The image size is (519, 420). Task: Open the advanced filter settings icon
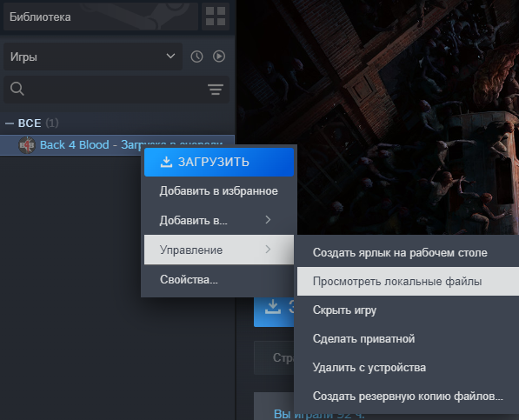click(x=216, y=90)
